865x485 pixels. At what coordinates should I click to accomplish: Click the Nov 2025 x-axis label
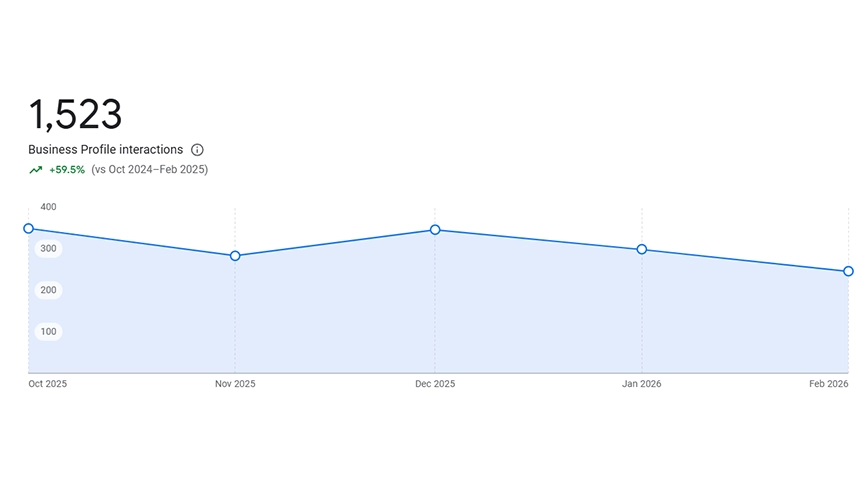pos(235,384)
